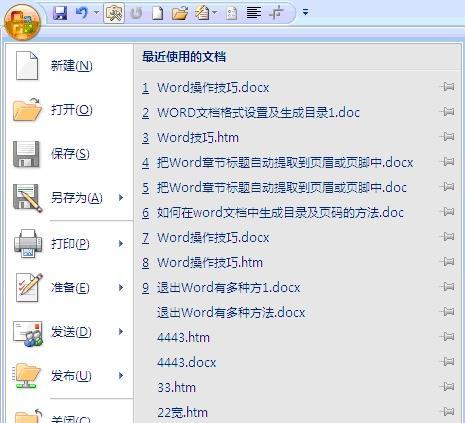The width and height of the screenshot is (465, 423).
Task: Expand the 打印(P) submenu arrow
Action: pos(121,244)
